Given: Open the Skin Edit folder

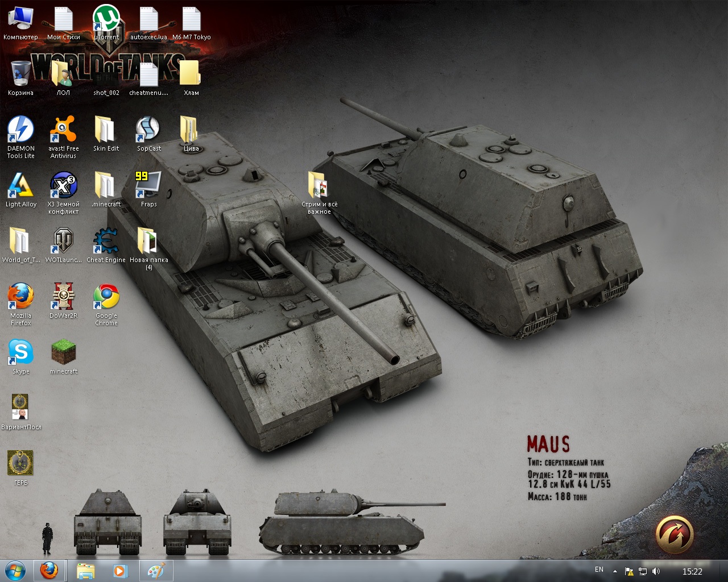Looking at the screenshot, I should (106, 134).
